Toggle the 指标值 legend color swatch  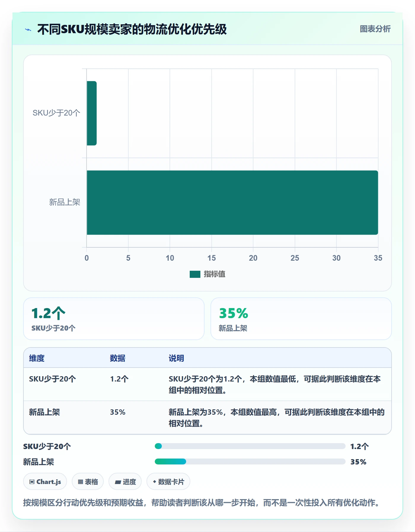(x=195, y=274)
